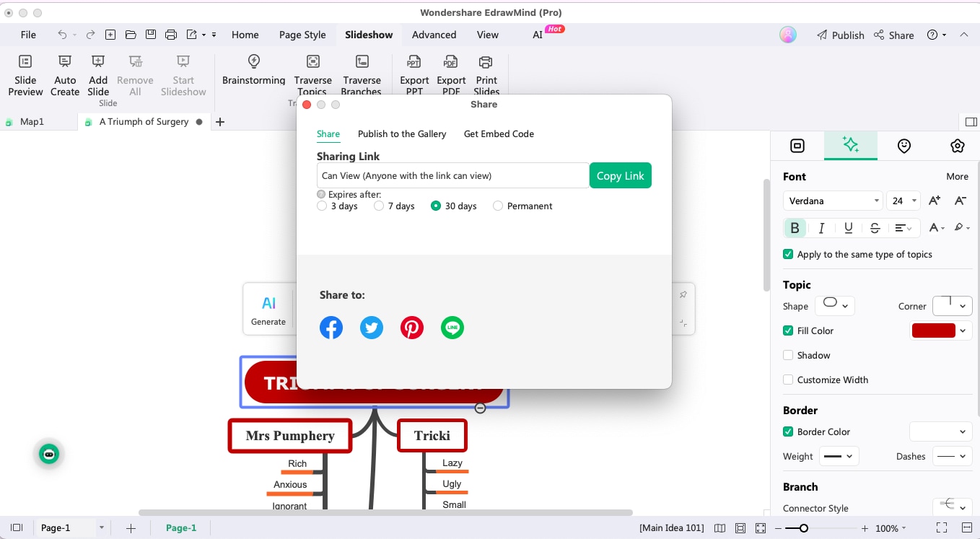The width and height of the screenshot is (980, 539).
Task: Click the zoom slider handle
Action: (x=804, y=528)
